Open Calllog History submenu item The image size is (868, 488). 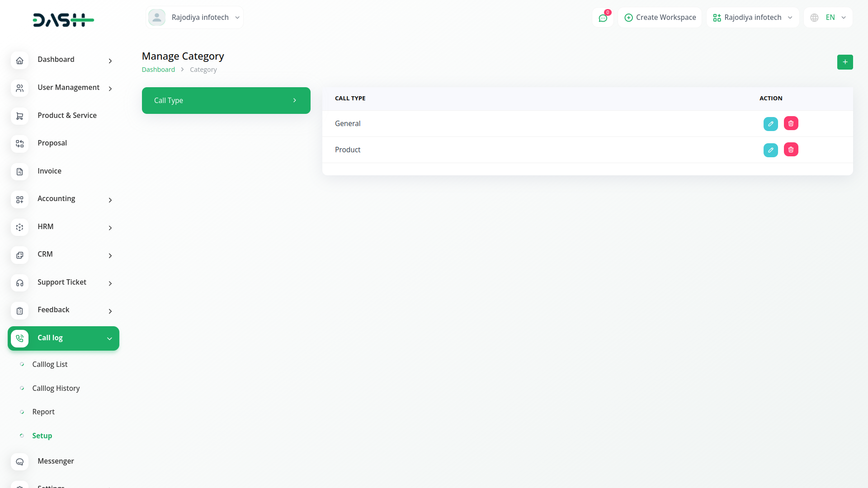[56, 388]
